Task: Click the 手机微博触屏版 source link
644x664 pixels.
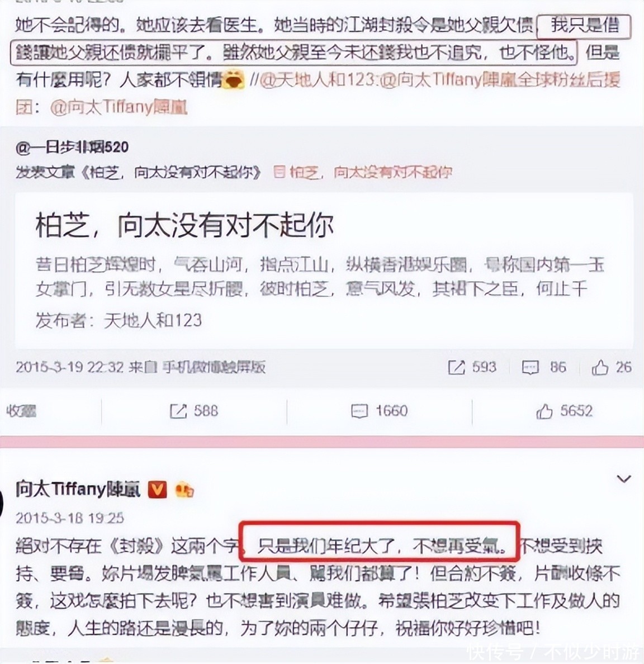Action: (214, 367)
